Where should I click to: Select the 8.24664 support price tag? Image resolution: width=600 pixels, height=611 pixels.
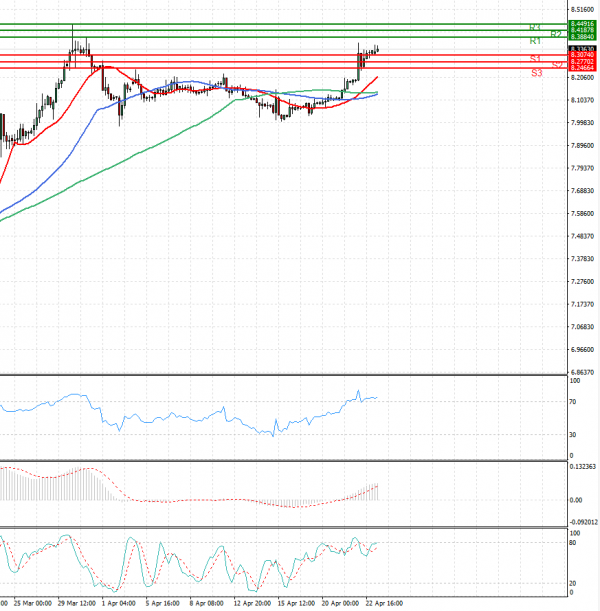point(582,68)
